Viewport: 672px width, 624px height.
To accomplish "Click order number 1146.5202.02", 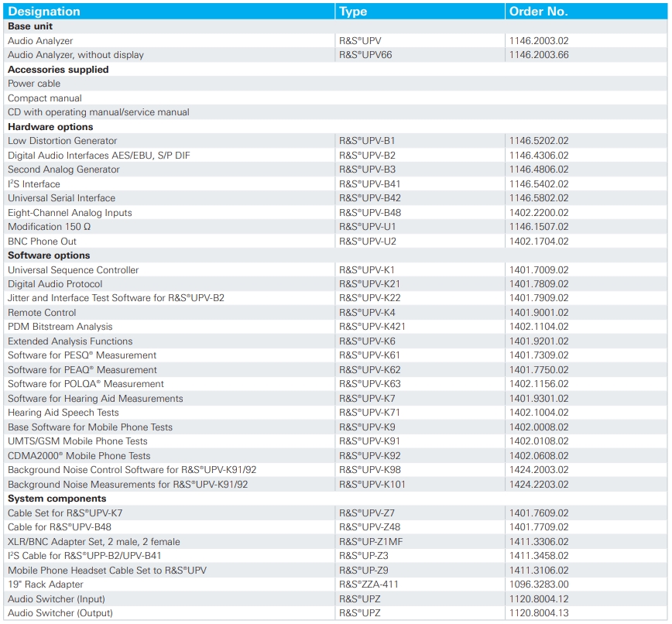I will [539, 141].
